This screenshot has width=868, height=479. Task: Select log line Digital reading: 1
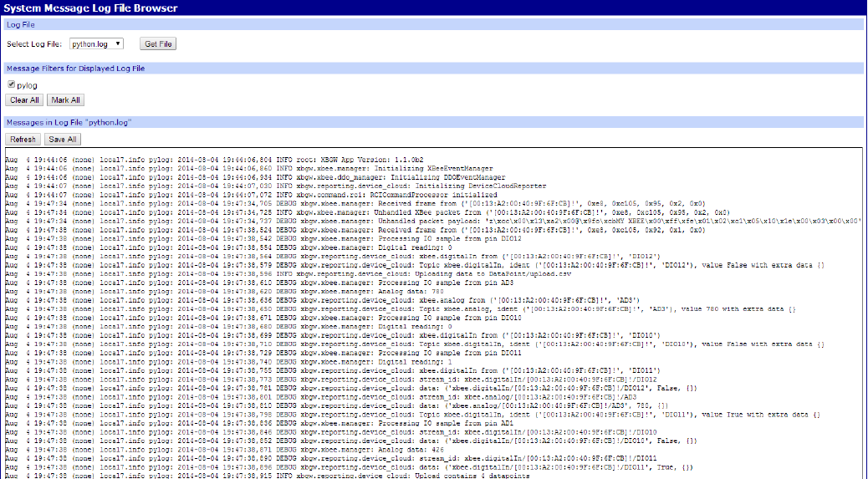pyautogui.click(x=228, y=362)
